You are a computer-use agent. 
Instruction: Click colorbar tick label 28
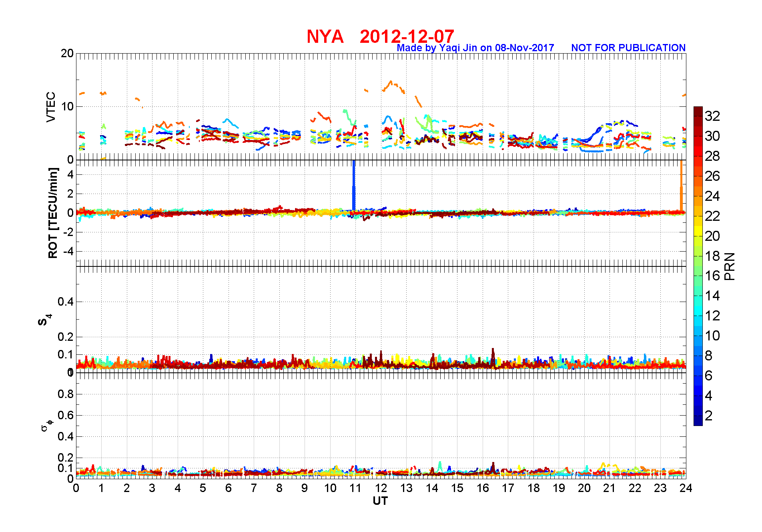712,156
